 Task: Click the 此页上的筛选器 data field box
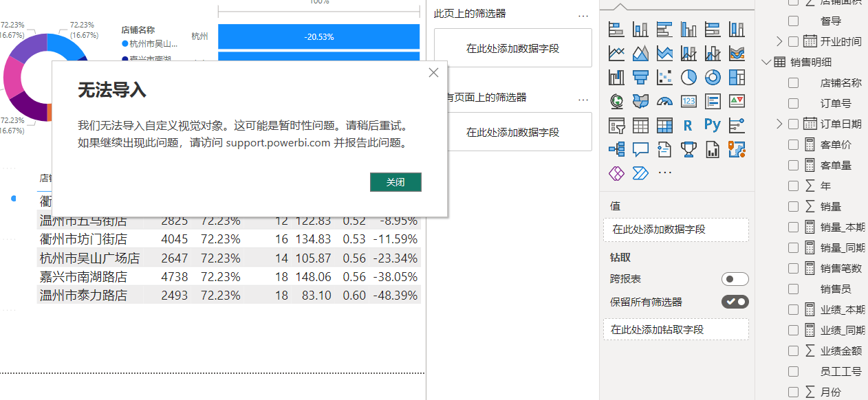click(513, 48)
